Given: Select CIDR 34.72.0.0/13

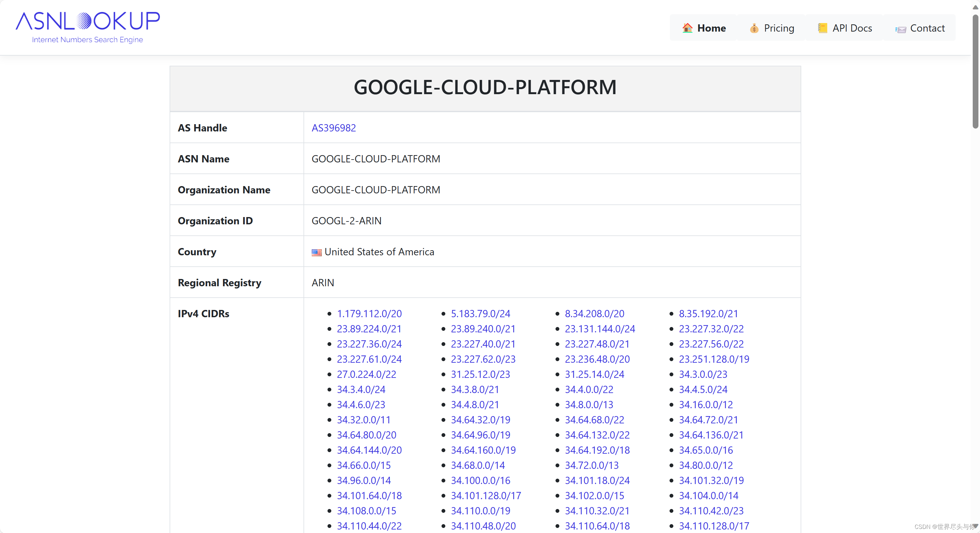Looking at the screenshot, I should click(x=592, y=466).
